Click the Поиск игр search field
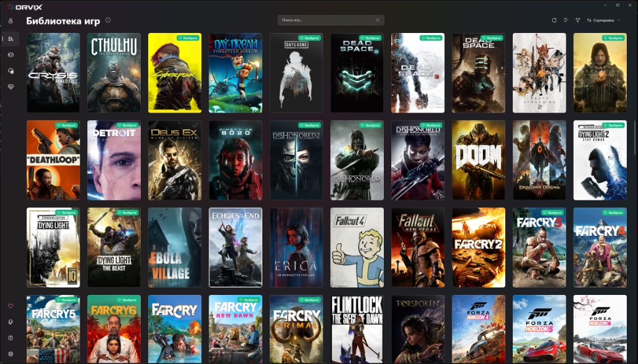 pos(331,21)
